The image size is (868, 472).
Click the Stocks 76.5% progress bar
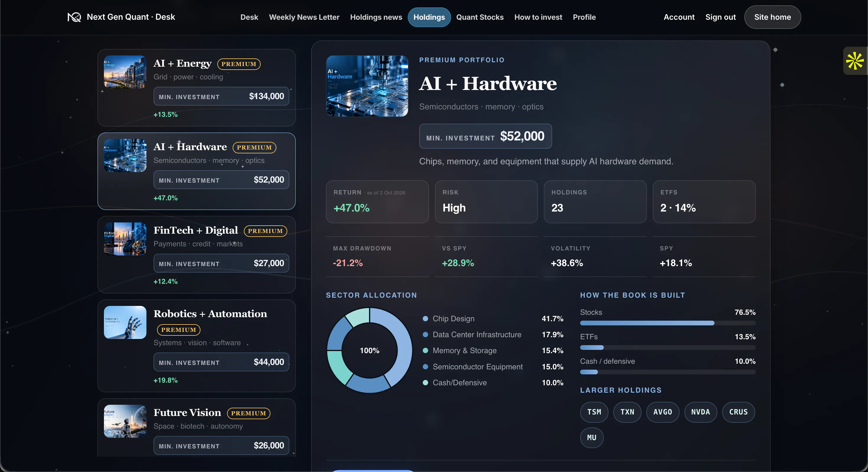pyautogui.click(x=668, y=323)
